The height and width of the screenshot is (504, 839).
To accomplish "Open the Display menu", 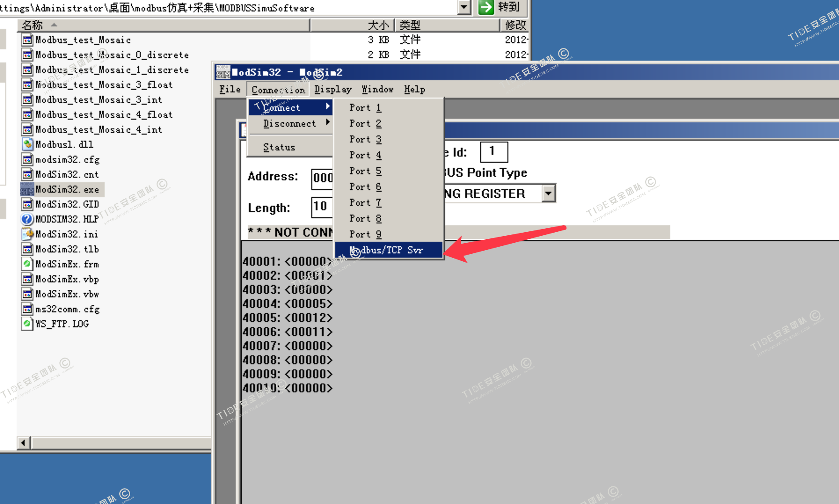I will (x=333, y=89).
